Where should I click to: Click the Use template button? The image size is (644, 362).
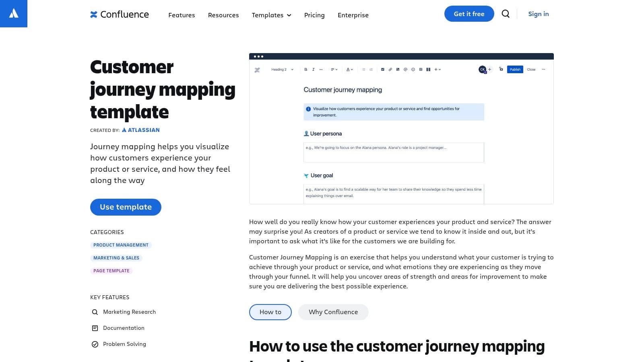coord(126,207)
